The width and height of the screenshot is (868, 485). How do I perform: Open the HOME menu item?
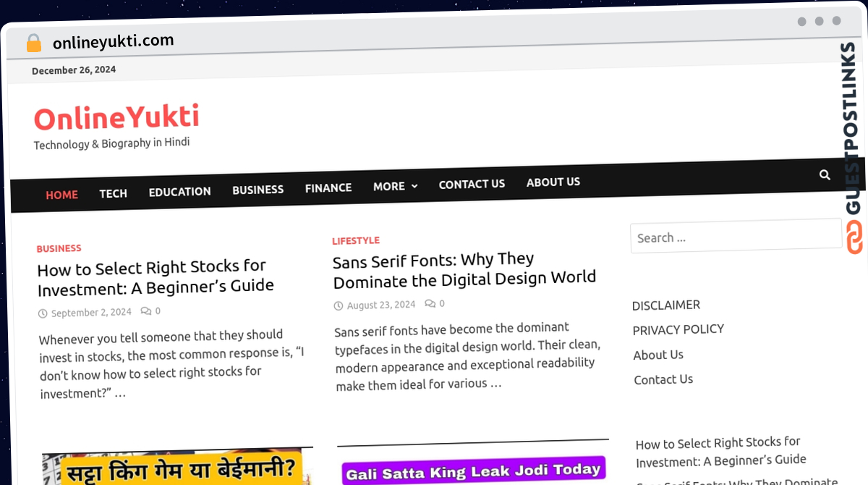coord(61,195)
